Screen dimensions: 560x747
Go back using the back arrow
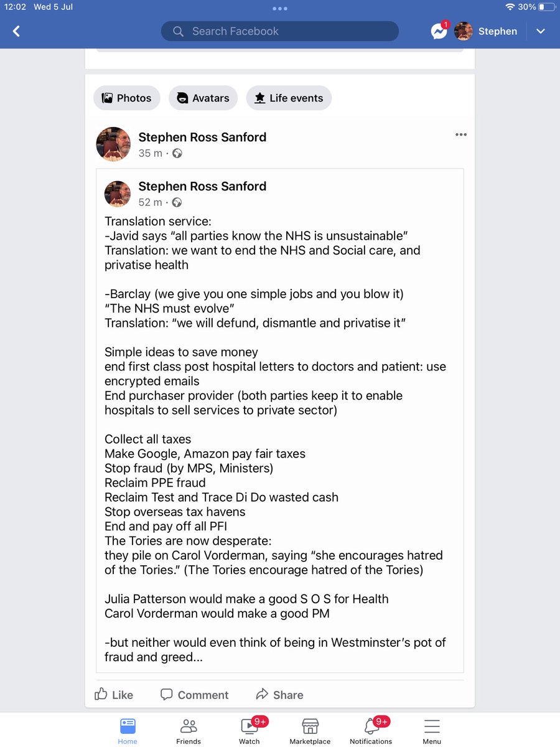pos(16,31)
